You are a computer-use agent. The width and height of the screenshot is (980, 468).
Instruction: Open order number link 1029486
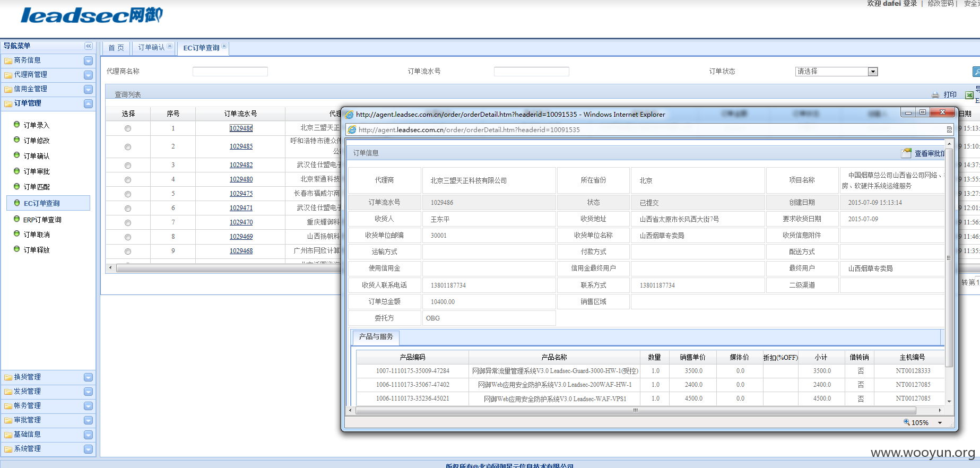coord(241,128)
